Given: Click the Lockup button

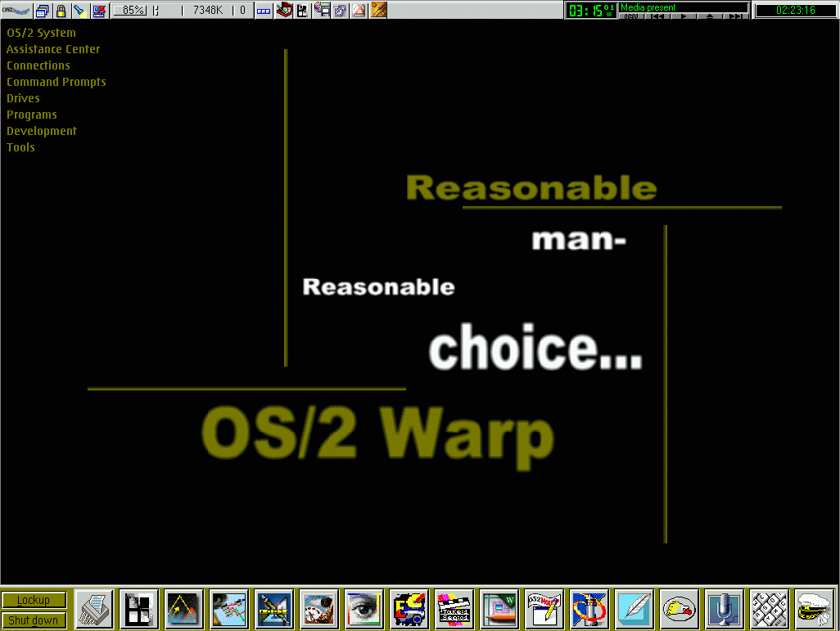Looking at the screenshot, I should point(34,600).
